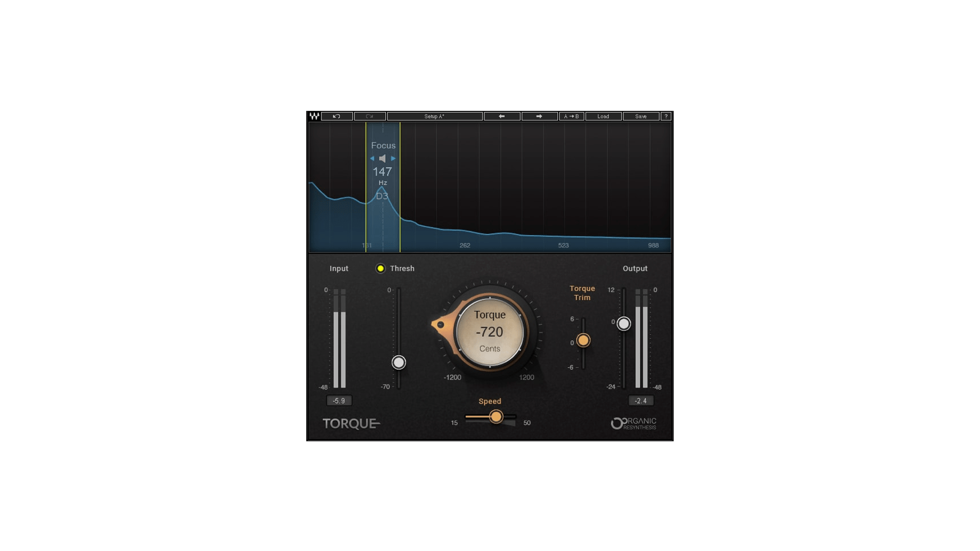Click the -1200 knob range label

tap(453, 378)
